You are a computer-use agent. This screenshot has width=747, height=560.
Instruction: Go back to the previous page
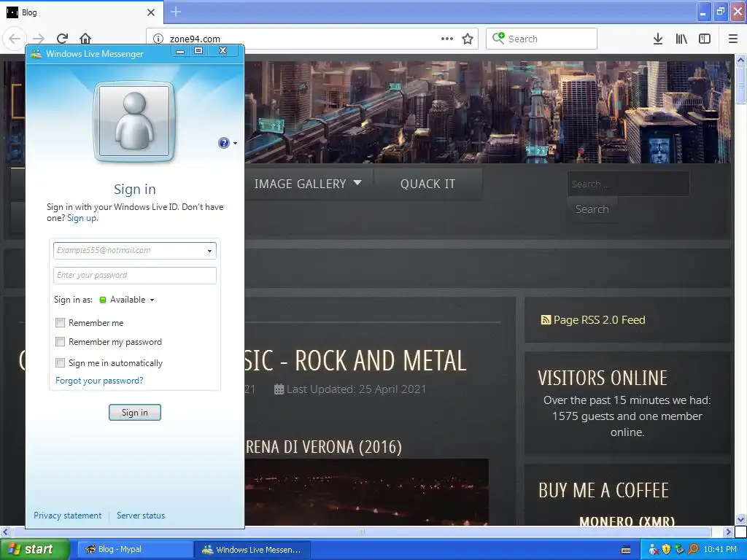15,39
